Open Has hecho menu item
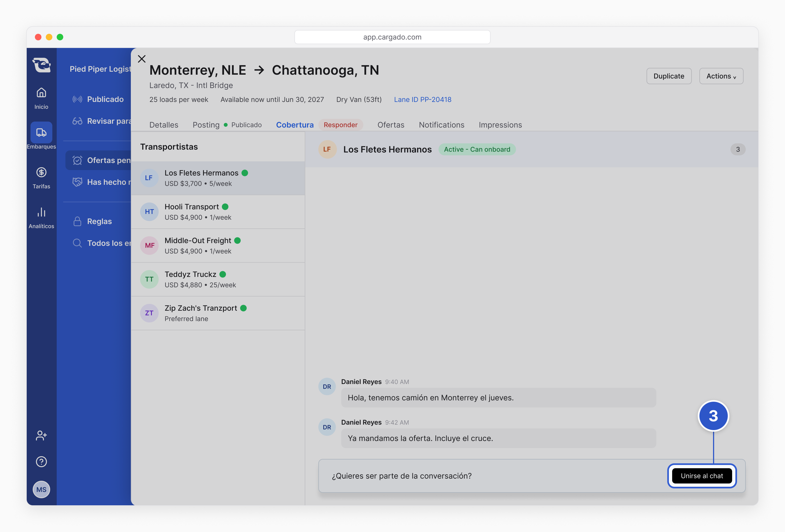This screenshot has height=532, width=785. point(101,182)
